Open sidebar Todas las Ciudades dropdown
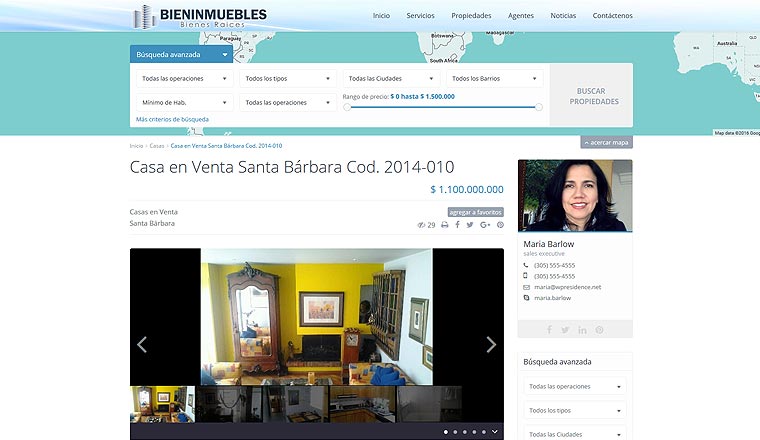 [575, 434]
